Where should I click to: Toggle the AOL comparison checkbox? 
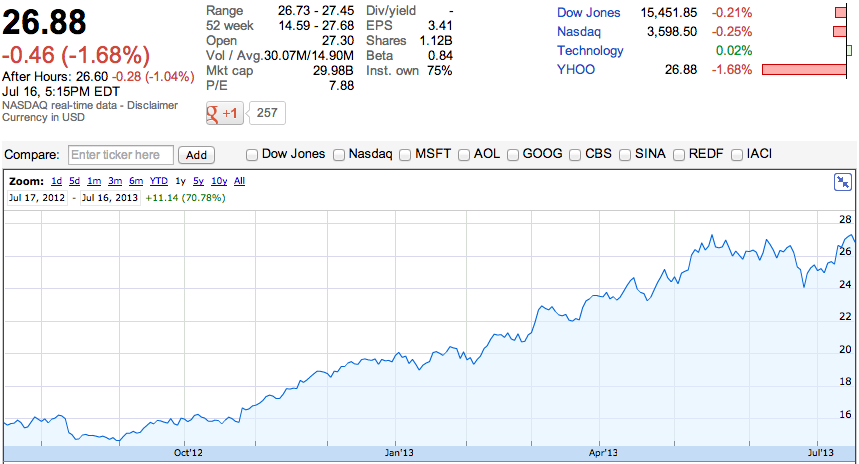pyautogui.click(x=464, y=155)
